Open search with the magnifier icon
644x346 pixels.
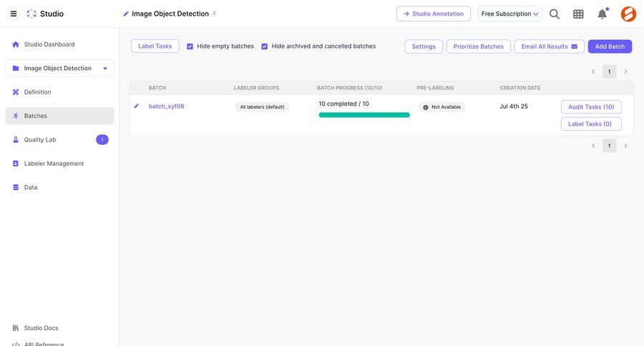click(555, 14)
